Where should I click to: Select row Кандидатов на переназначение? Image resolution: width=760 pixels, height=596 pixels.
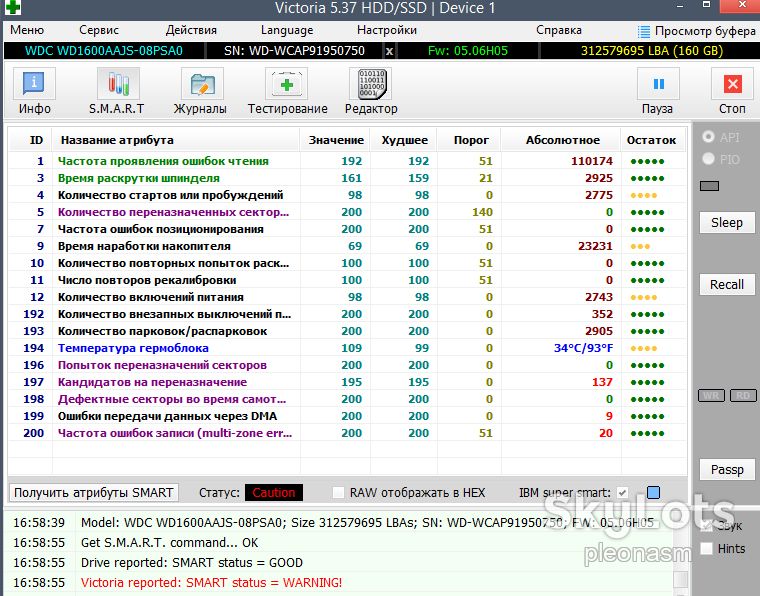click(x=347, y=382)
